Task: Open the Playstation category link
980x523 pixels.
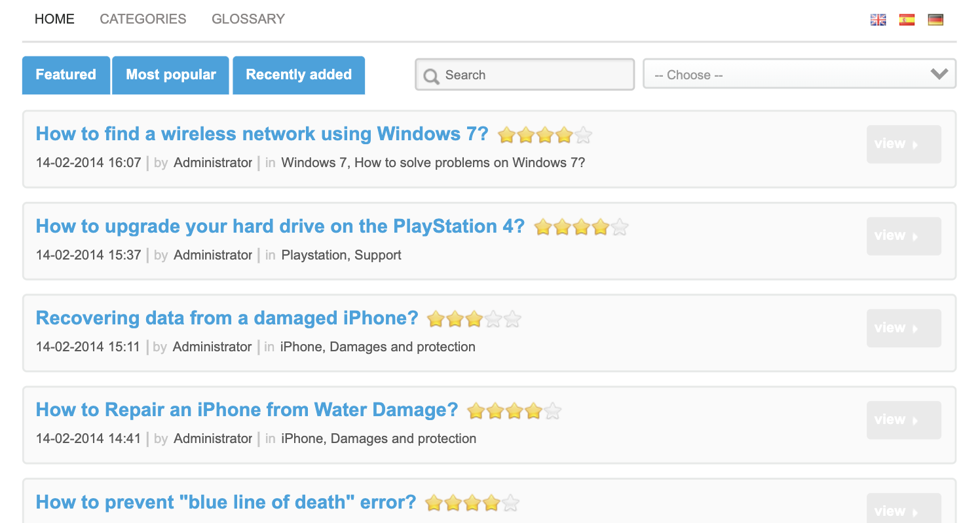Action: tap(314, 255)
